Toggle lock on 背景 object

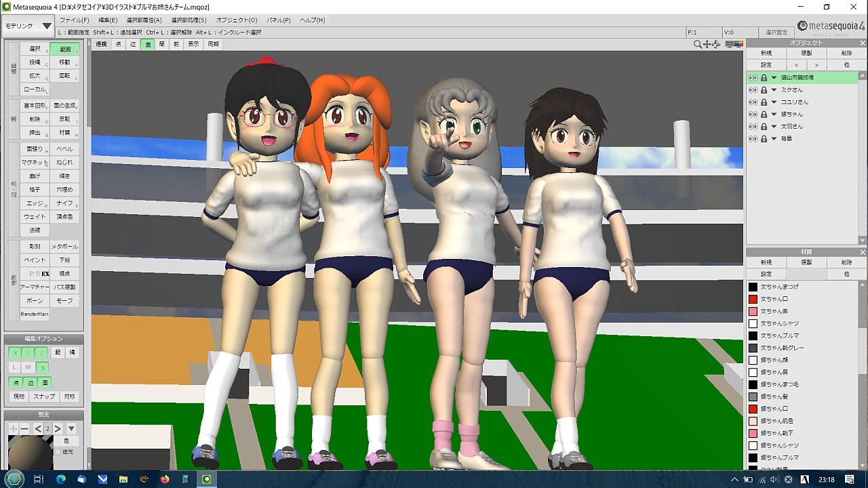tap(764, 139)
